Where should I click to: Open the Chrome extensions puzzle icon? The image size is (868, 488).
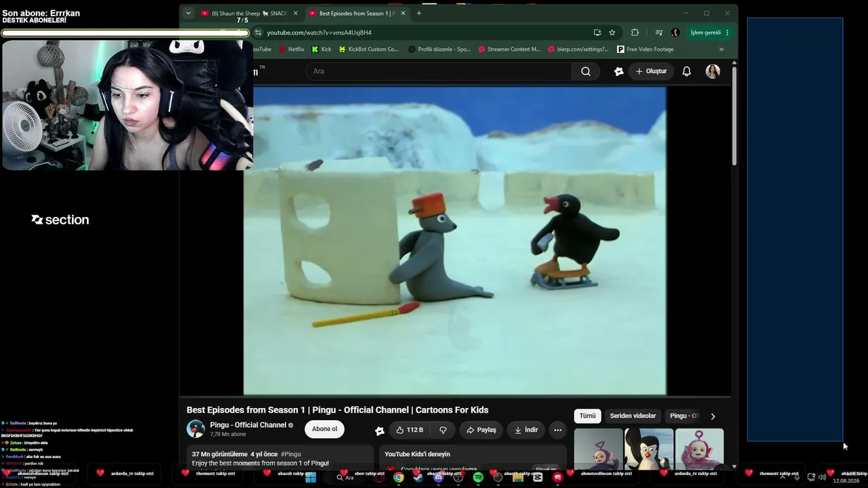[x=635, y=33]
